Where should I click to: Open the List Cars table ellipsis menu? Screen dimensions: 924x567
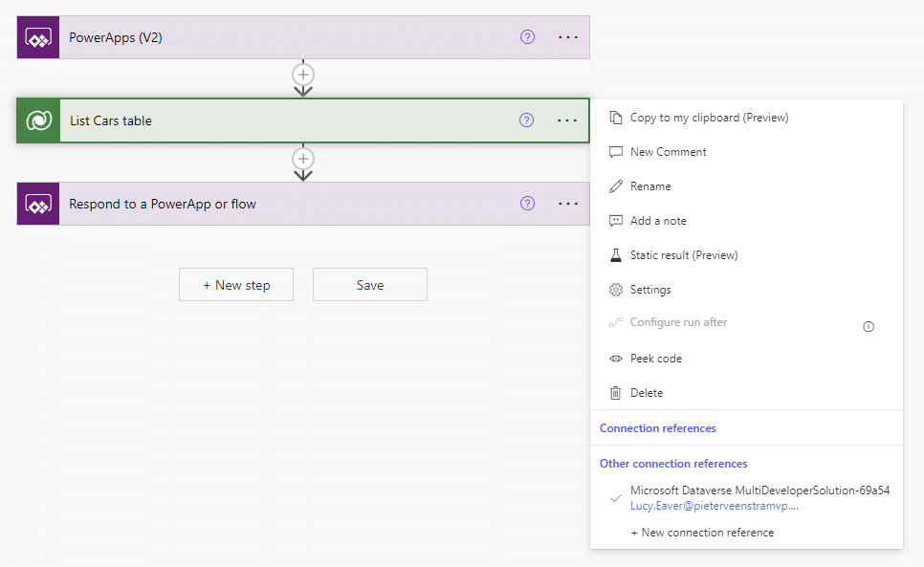pyautogui.click(x=567, y=120)
